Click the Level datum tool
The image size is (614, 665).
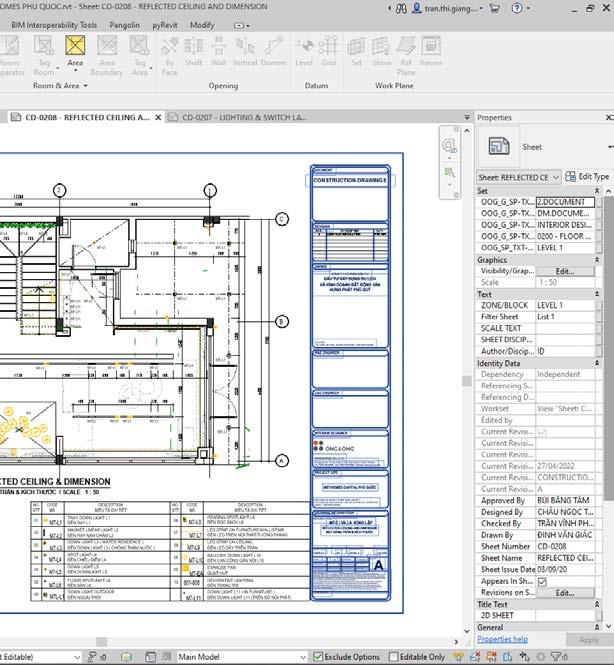304,51
